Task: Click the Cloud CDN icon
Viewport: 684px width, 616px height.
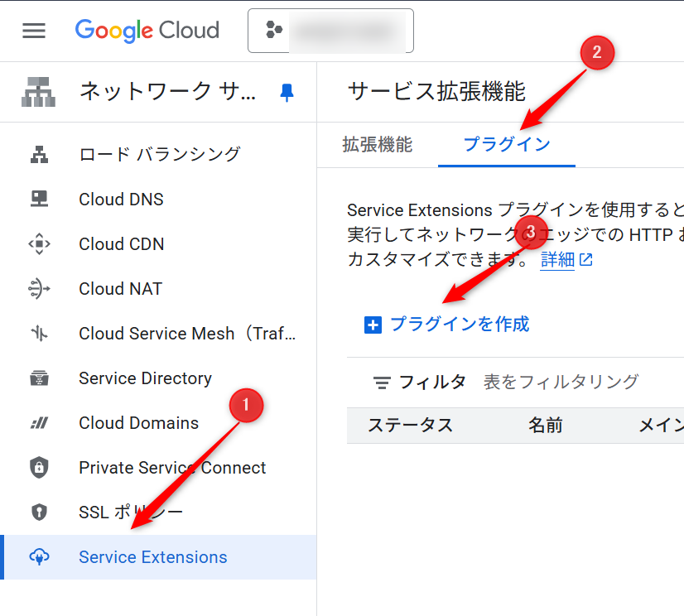Action: 39,244
